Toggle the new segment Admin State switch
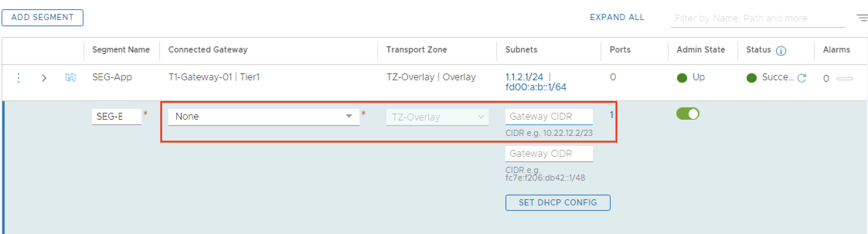The image size is (868, 234). pyautogui.click(x=688, y=114)
